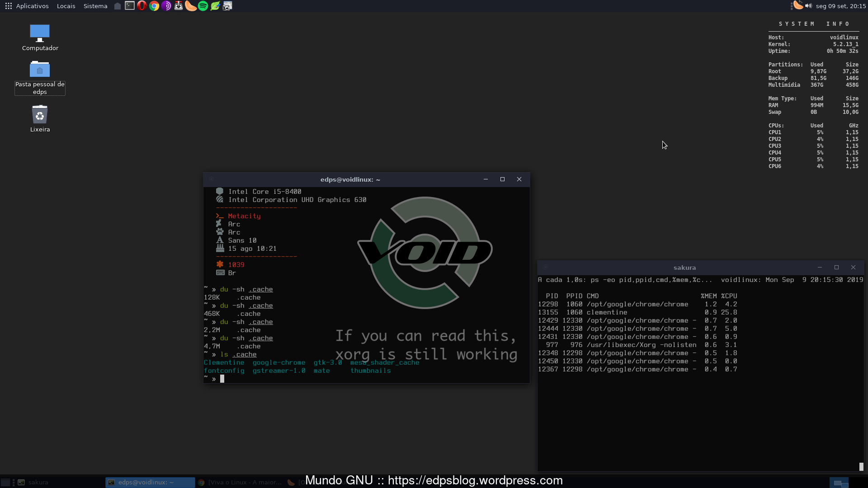Click the workspace switcher in the bottom panel

click(840, 483)
